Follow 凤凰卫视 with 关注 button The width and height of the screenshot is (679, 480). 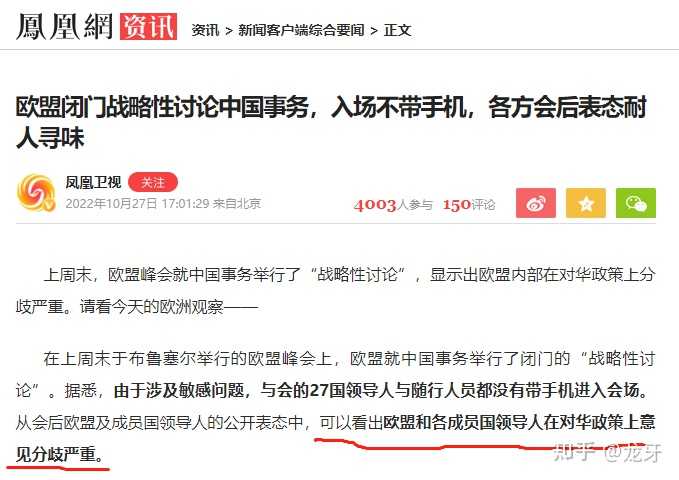click(153, 182)
